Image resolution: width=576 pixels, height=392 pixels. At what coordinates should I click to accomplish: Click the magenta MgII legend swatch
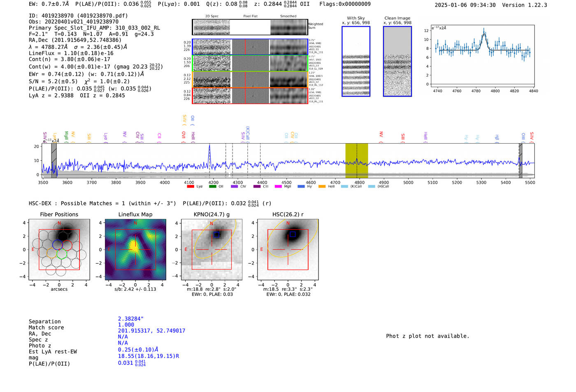(279, 186)
